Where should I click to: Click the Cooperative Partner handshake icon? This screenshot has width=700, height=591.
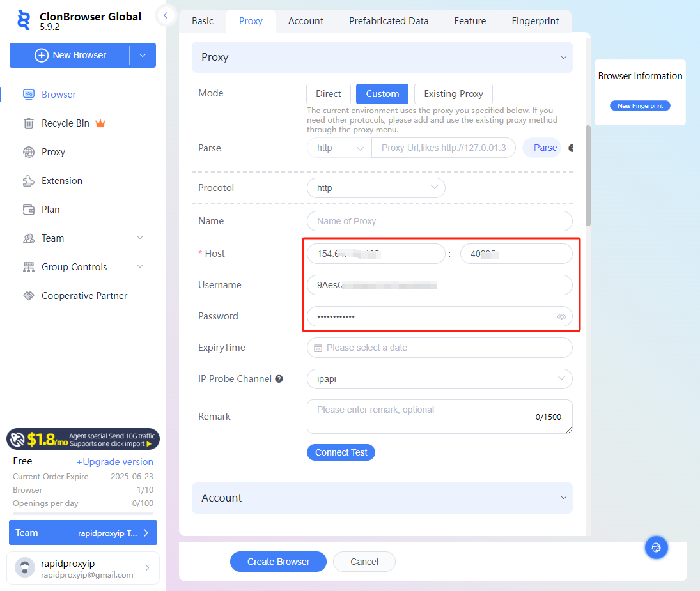tap(29, 296)
